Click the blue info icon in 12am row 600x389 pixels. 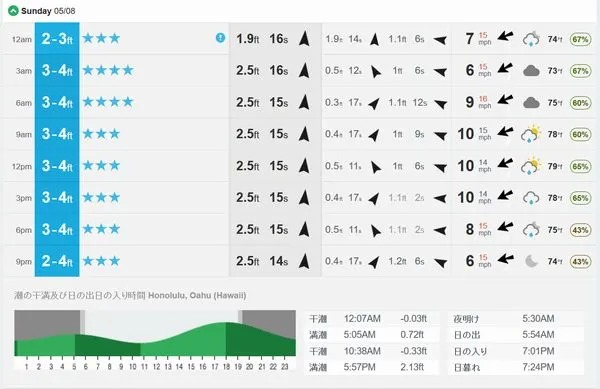point(220,37)
